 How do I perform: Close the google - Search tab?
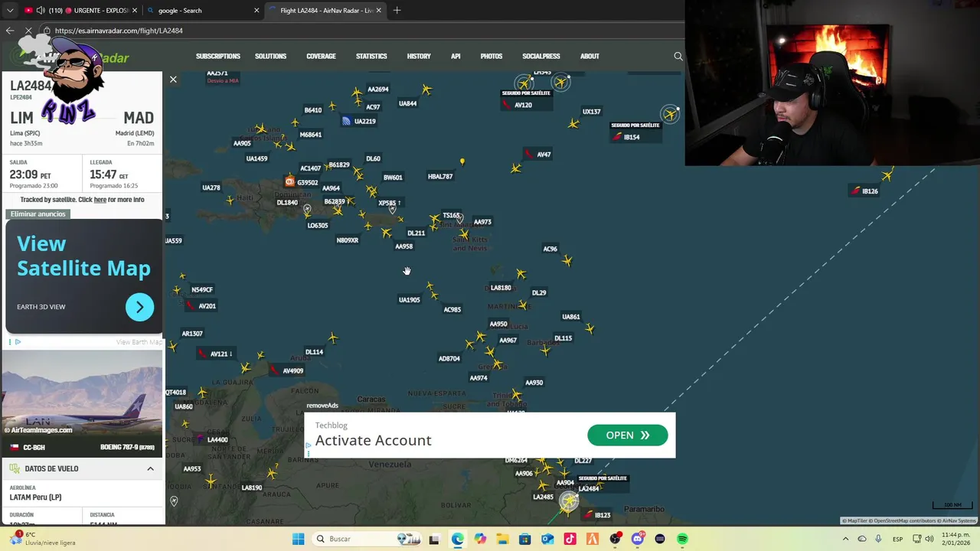point(256,11)
